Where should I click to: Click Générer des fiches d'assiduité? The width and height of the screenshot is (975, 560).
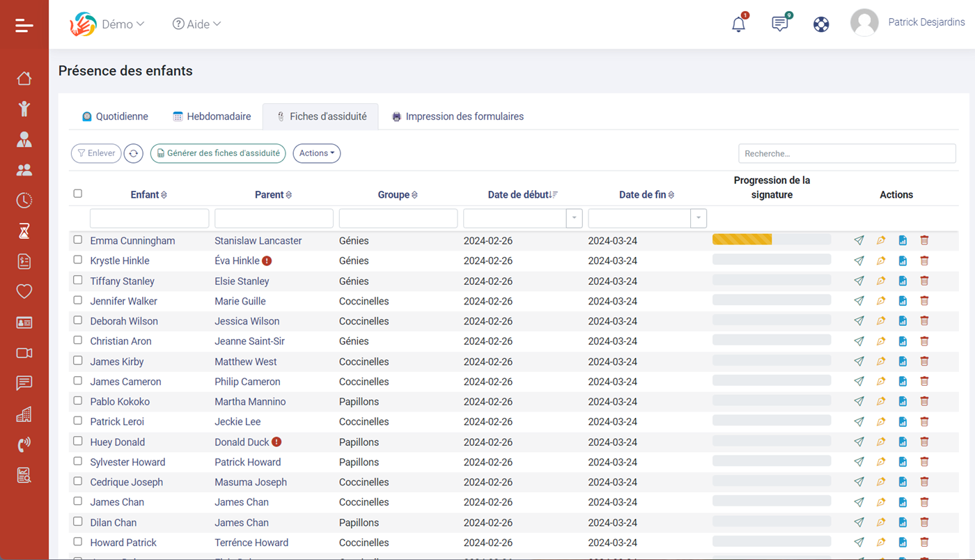tap(218, 153)
